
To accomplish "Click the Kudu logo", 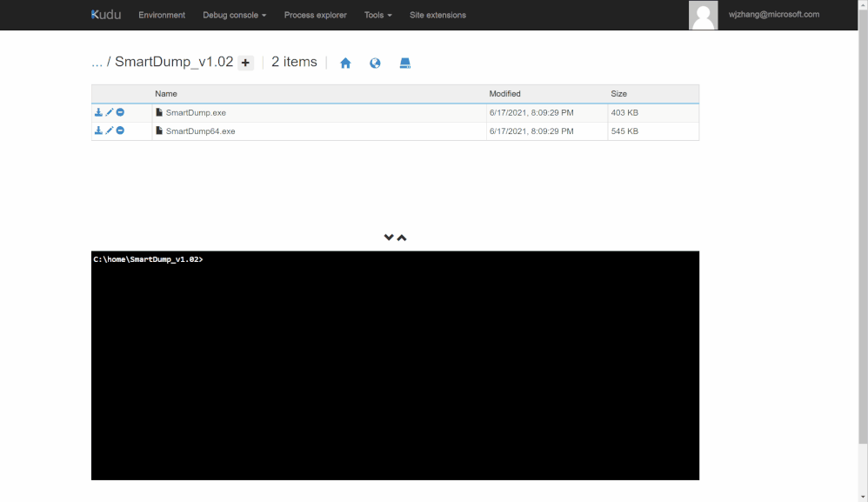I will 106,15.
